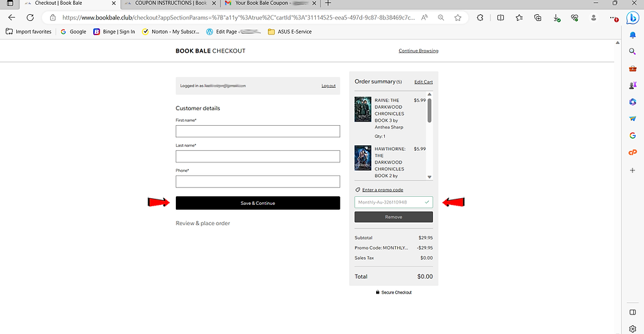Focus the Phone field
The width and height of the screenshot is (644, 334).
click(258, 181)
